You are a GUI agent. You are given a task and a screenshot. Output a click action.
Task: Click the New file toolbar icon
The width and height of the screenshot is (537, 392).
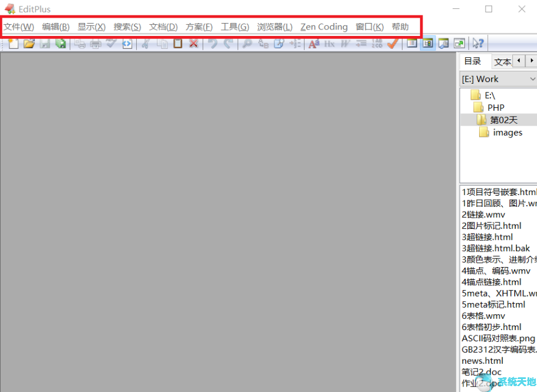click(x=13, y=43)
